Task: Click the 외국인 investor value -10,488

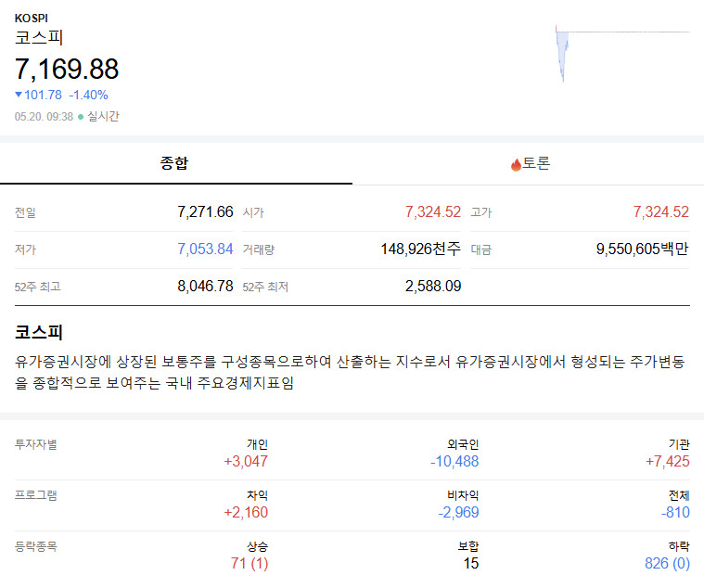Action: 454,462
